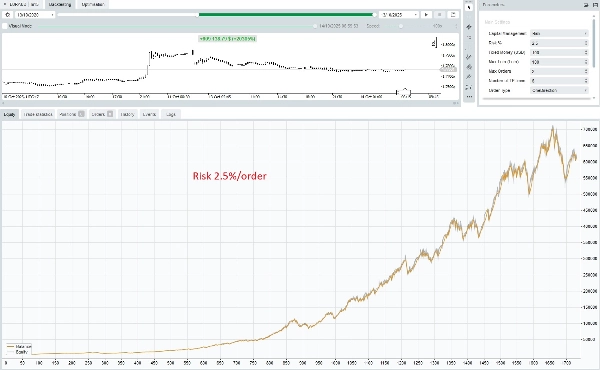Open the speed options dots menu
The image size is (600, 370).
[x=456, y=26]
